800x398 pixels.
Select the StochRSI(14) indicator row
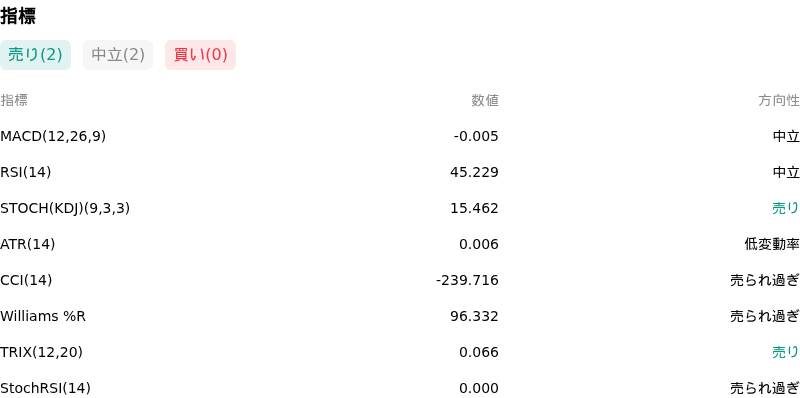pyautogui.click(x=400, y=388)
